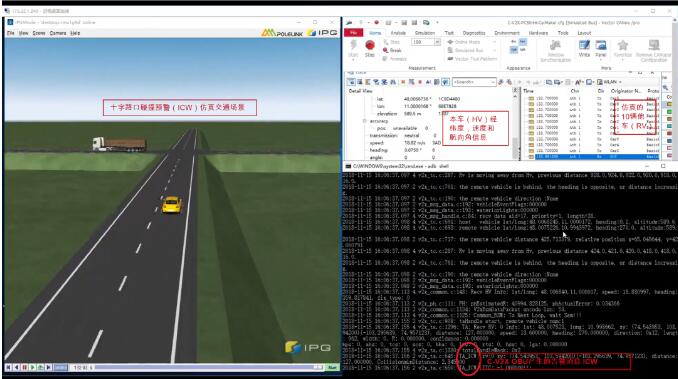The image size is (678, 379).
Task: Toggle the sym symbolic display button
Action: pos(514,50)
